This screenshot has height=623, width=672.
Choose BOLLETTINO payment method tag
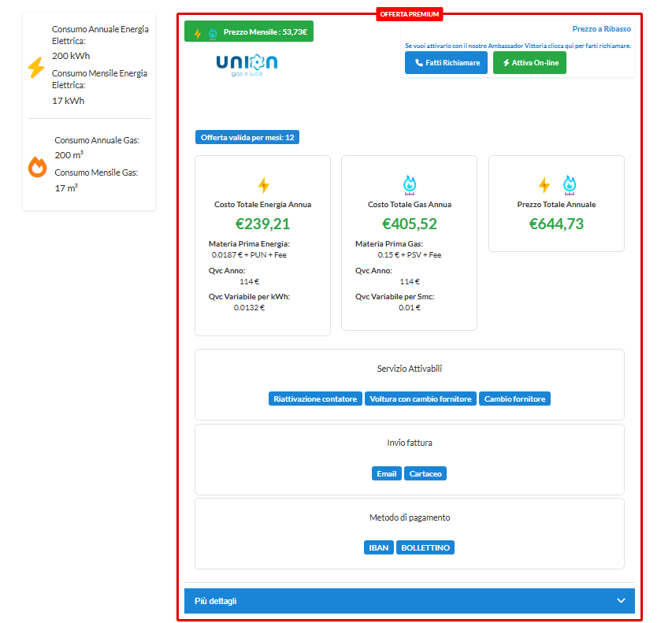(x=425, y=547)
